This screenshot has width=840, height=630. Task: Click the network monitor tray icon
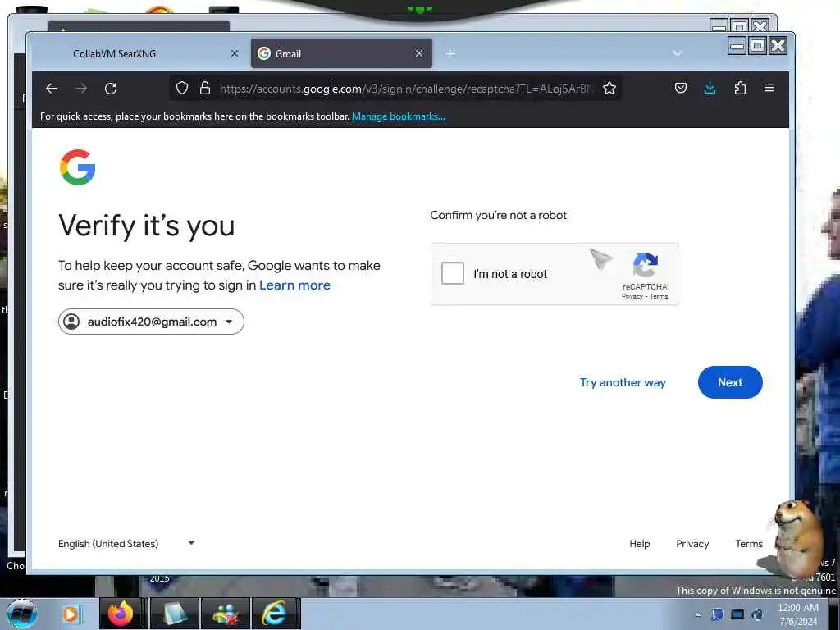737,614
